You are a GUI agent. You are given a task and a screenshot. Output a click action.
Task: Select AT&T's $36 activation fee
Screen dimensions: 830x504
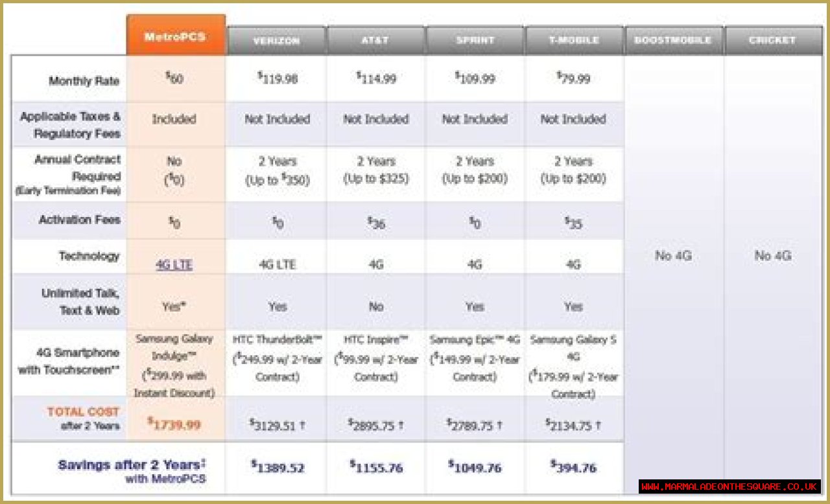pyautogui.click(x=376, y=223)
